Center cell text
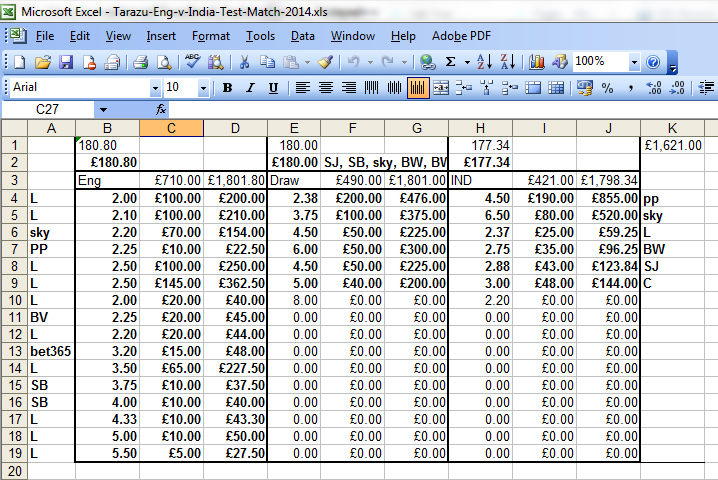Viewport: 718px width, 480px height. [326, 88]
